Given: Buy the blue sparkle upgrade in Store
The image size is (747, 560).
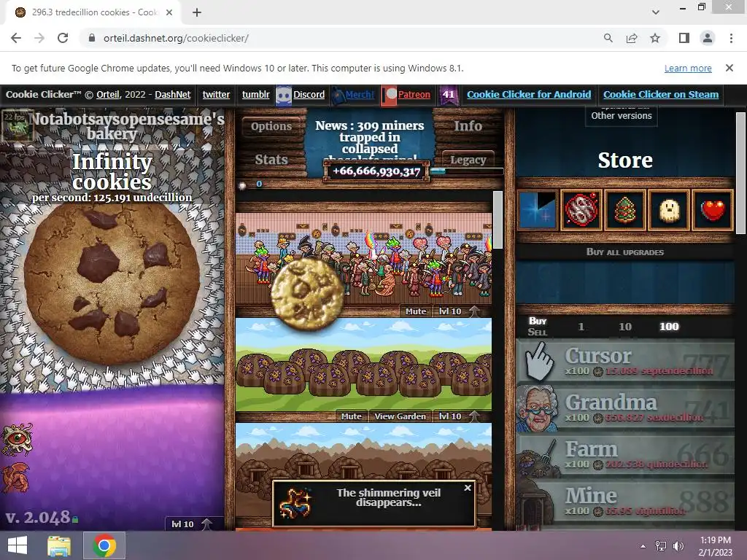Looking at the screenshot, I should [x=537, y=209].
